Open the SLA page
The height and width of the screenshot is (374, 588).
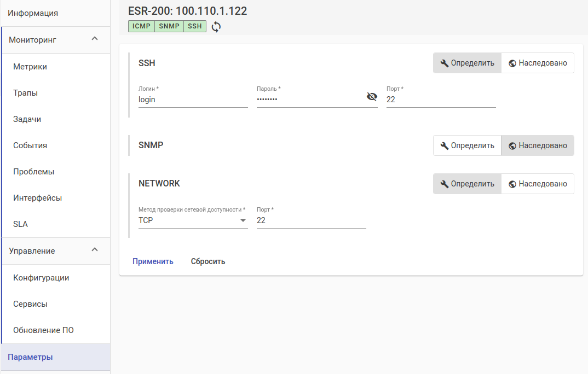tap(56, 224)
